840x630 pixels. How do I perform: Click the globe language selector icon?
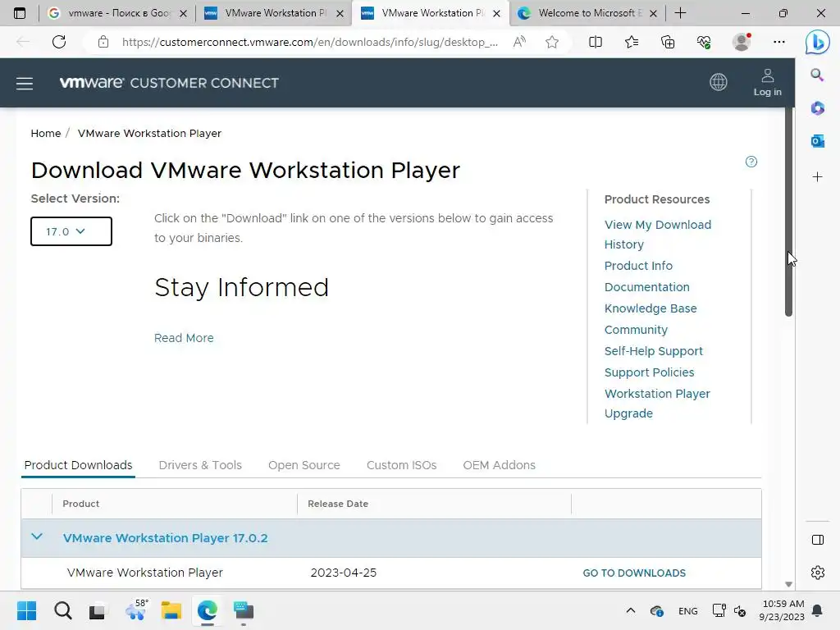pos(719,82)
